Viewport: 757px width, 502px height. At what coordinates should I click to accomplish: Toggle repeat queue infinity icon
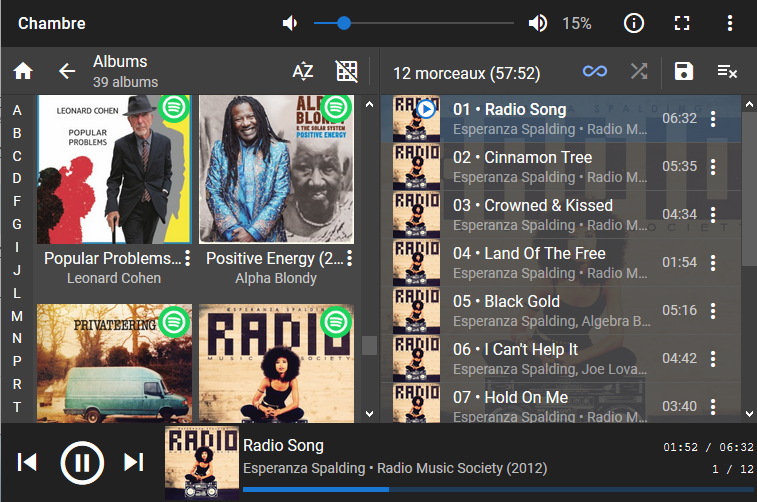tap(595, 71)
